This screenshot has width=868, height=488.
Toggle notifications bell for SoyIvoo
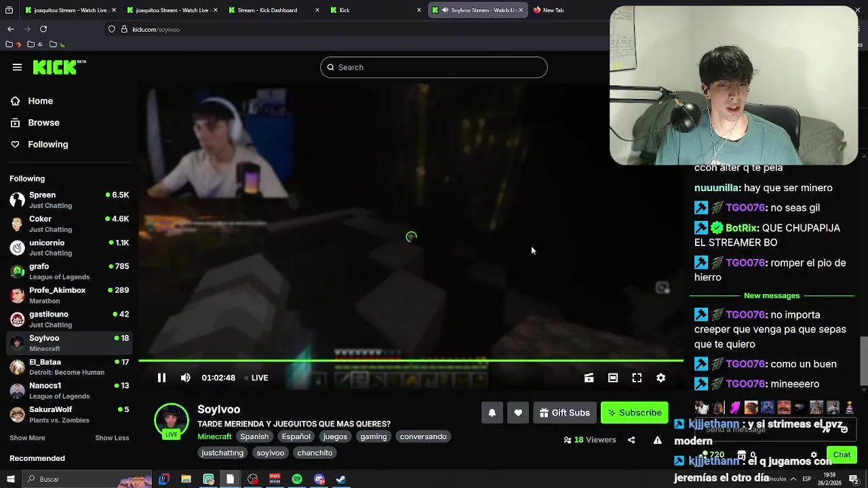492,413
